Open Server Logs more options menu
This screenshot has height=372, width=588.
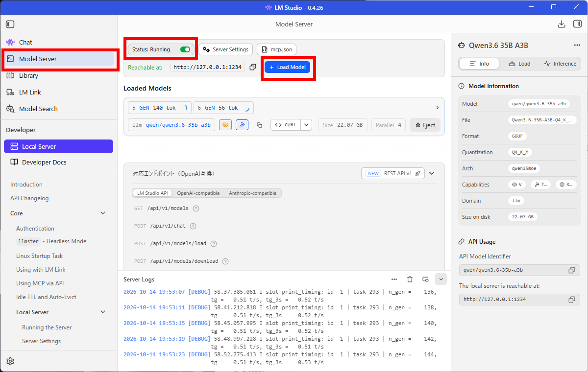tap(394, 279)
